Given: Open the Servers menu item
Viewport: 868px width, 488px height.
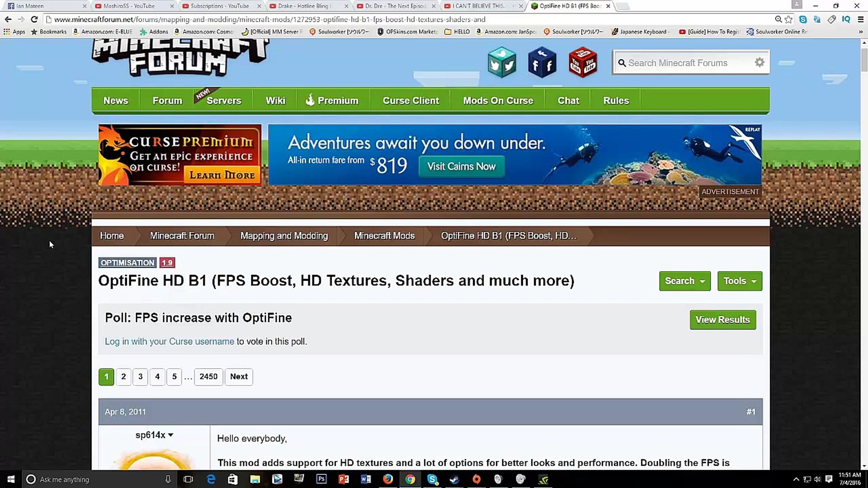Looking at the screenshot, I should 223,100.
